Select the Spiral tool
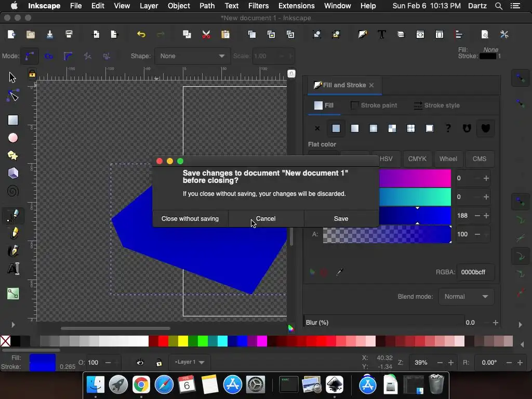This screenshot has height=399, width=532. click(13, 191)
